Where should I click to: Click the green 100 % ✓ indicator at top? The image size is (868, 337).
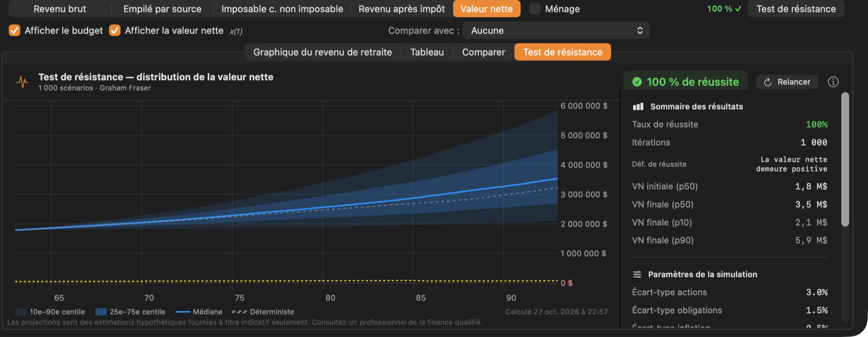[724, 9]
